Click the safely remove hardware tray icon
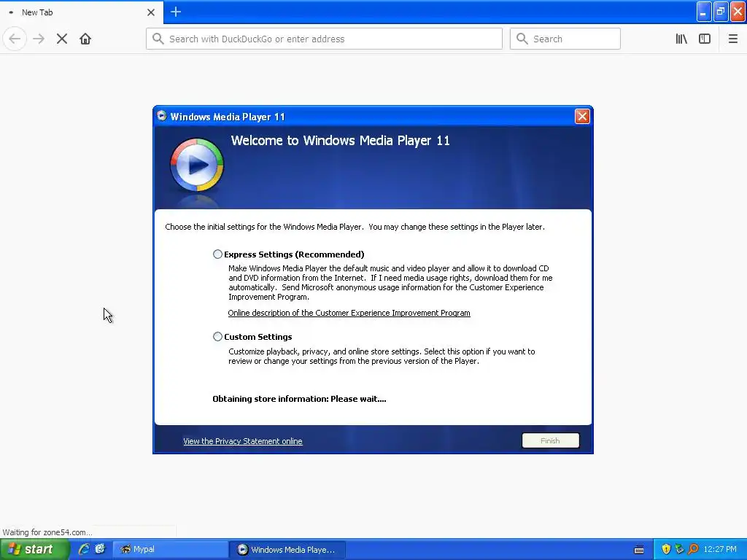Screen dimensions: 747x560 coord(679,549)
